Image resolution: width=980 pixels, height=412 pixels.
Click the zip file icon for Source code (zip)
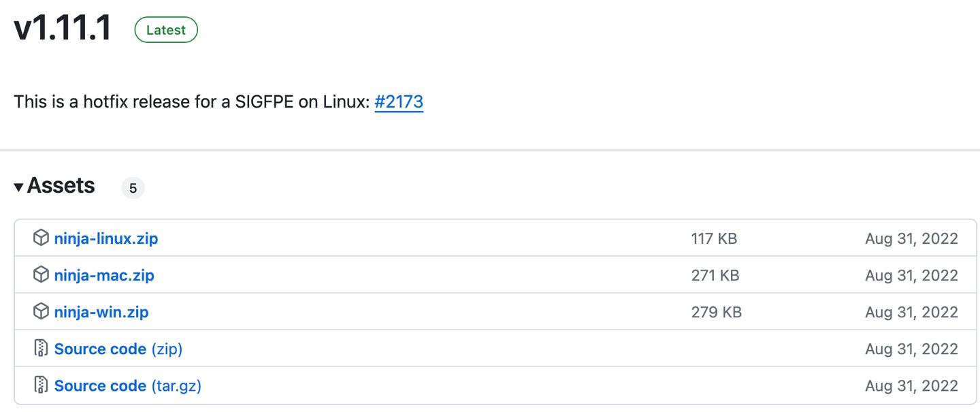pos(41,349)
